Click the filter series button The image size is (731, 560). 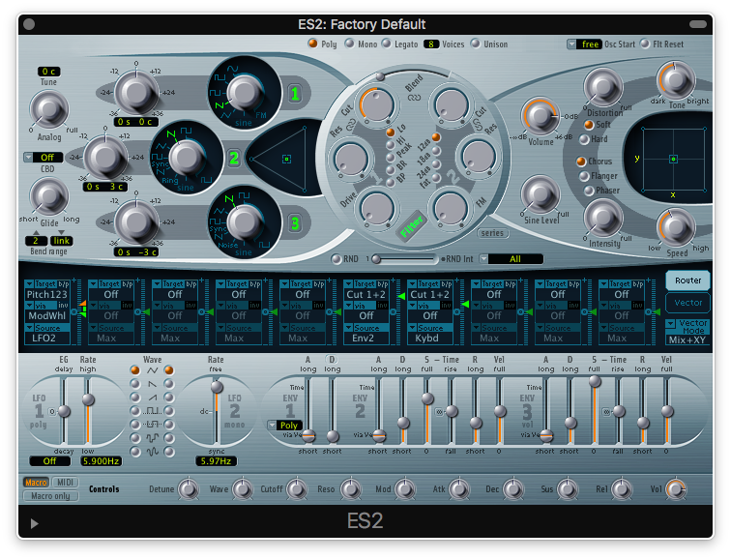[x=493, y=233]
